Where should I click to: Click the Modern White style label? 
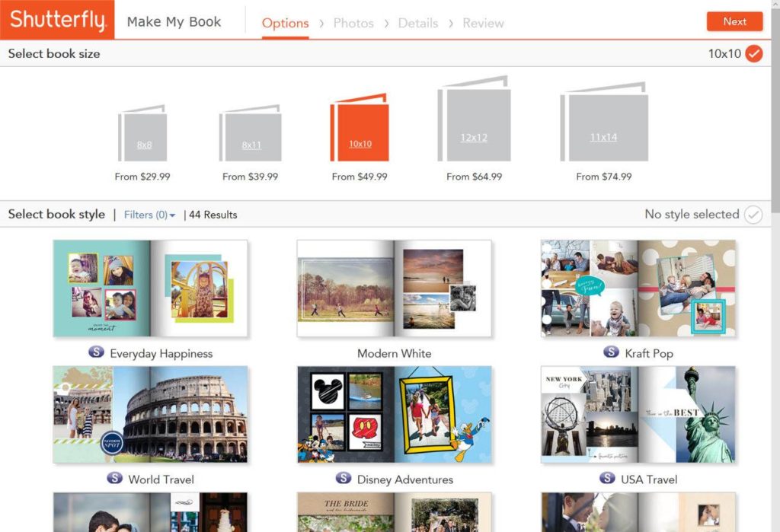(x=394, y=353)
